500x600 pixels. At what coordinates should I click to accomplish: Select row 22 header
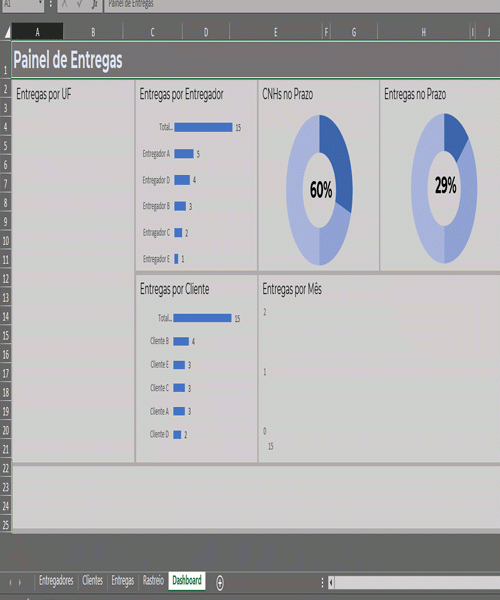[5, 468]
